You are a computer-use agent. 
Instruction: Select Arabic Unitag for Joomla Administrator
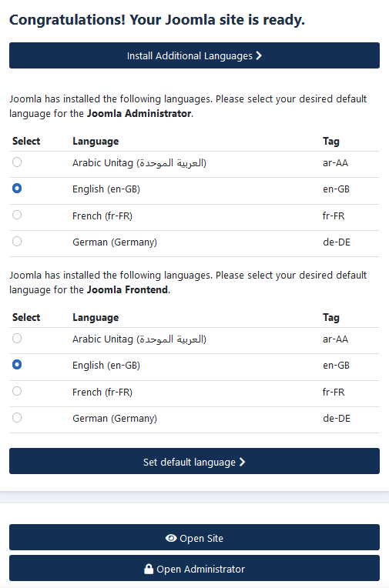17,162
